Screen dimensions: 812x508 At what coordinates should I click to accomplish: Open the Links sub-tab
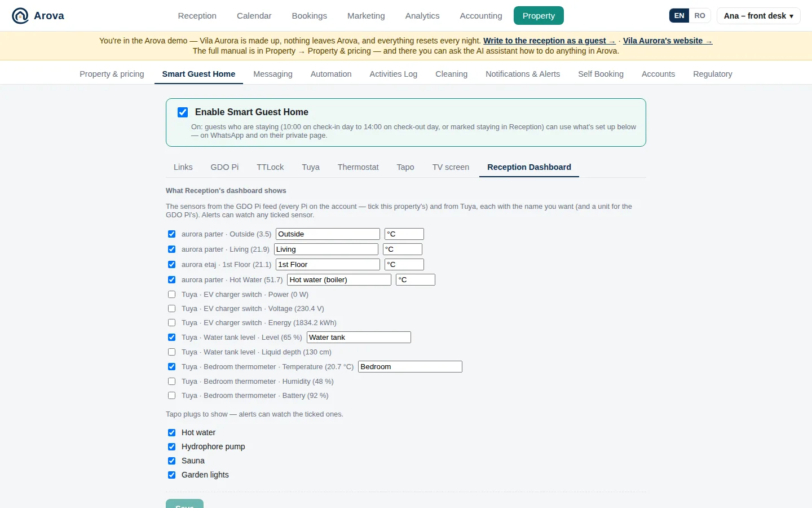coord(183,167)
